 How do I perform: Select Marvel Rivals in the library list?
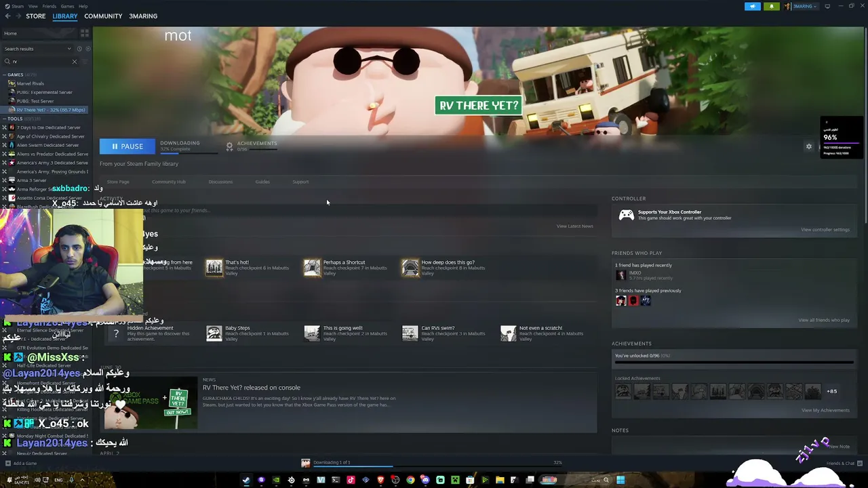click(31, 83)
